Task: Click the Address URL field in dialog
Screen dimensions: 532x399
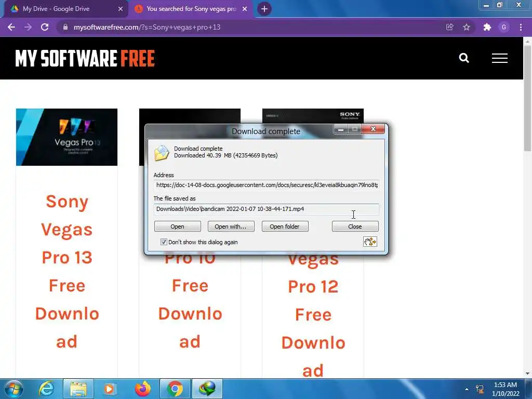Action: 267,185
